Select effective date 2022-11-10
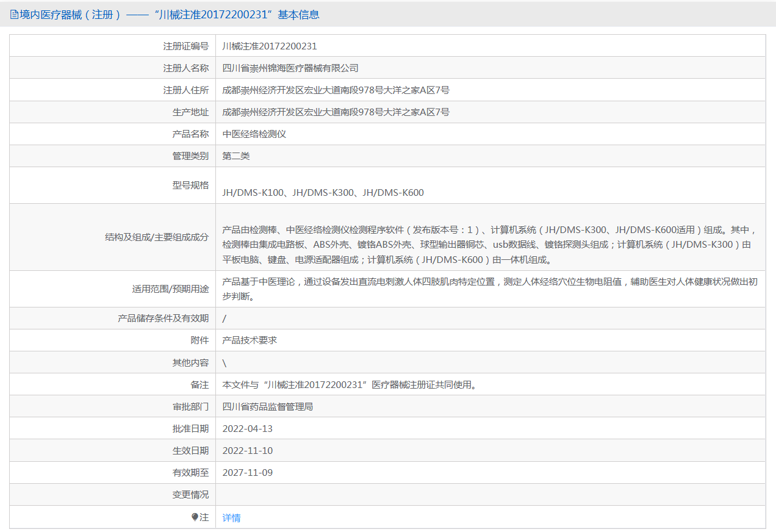This screenshot has width=776, height=532. 248,450
